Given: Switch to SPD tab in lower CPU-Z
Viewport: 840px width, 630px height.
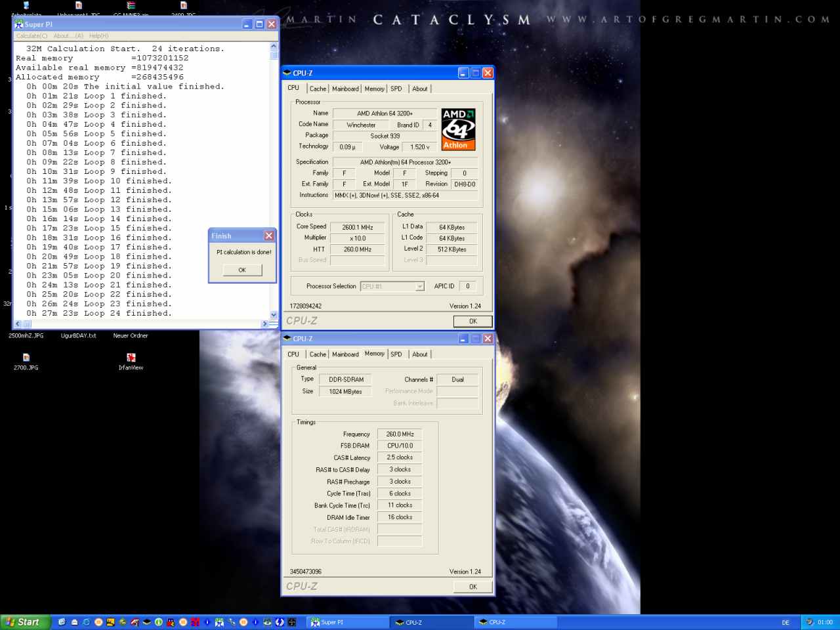Looking at the screenshot, I should [396, 354].
